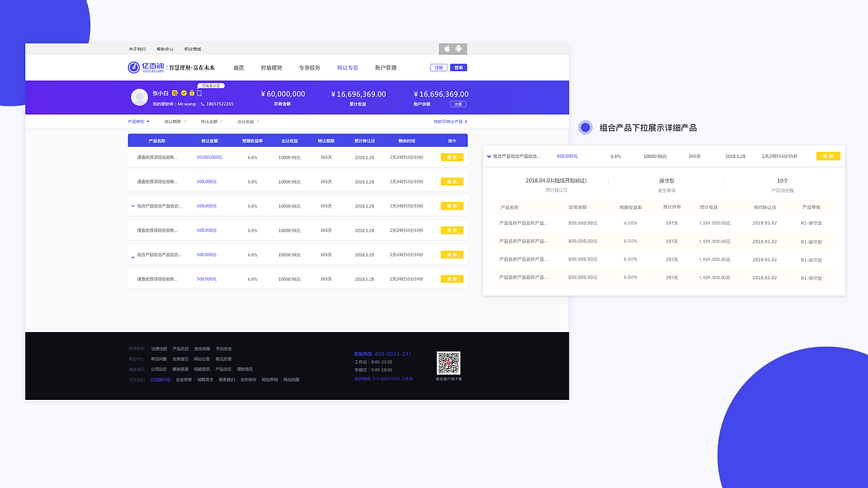
Task: Click the yellow lock badge on the profile
Action: coord(192,94)
